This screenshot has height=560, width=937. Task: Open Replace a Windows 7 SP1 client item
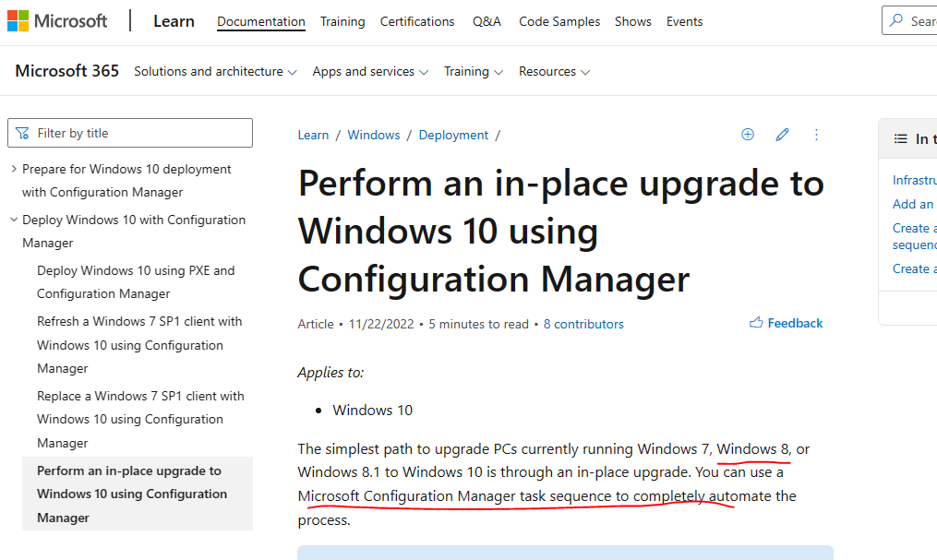click(x=140, y=419)
